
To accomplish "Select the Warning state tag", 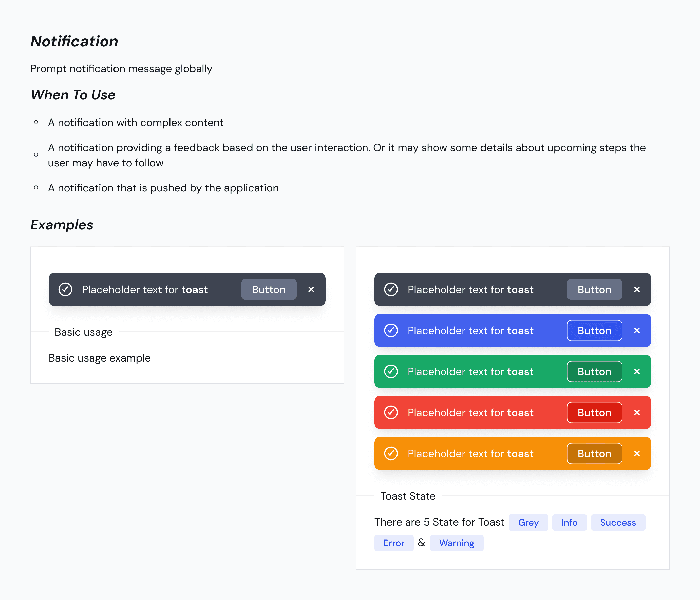I will pyautogui.click(x=457, y=543).
